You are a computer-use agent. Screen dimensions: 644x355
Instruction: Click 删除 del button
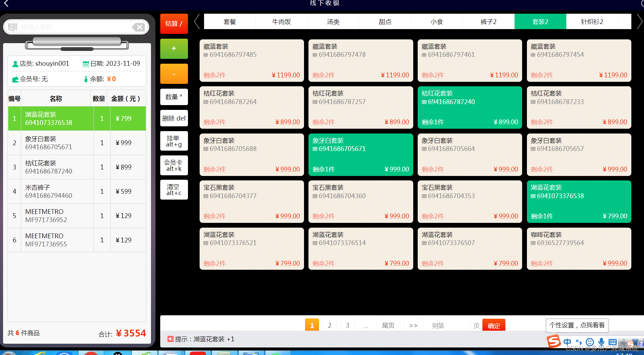click(x=174, y=118)
